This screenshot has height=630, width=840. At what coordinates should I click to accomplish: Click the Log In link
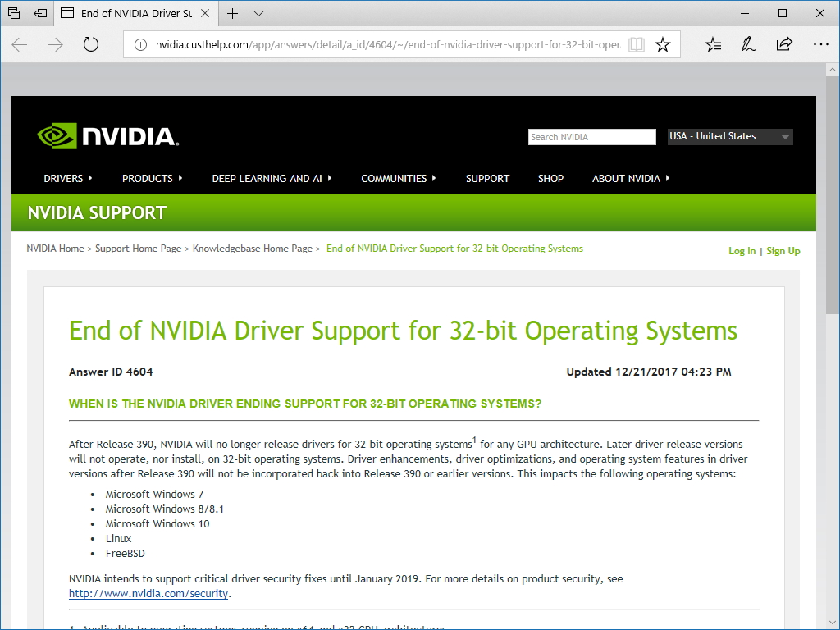742,251
